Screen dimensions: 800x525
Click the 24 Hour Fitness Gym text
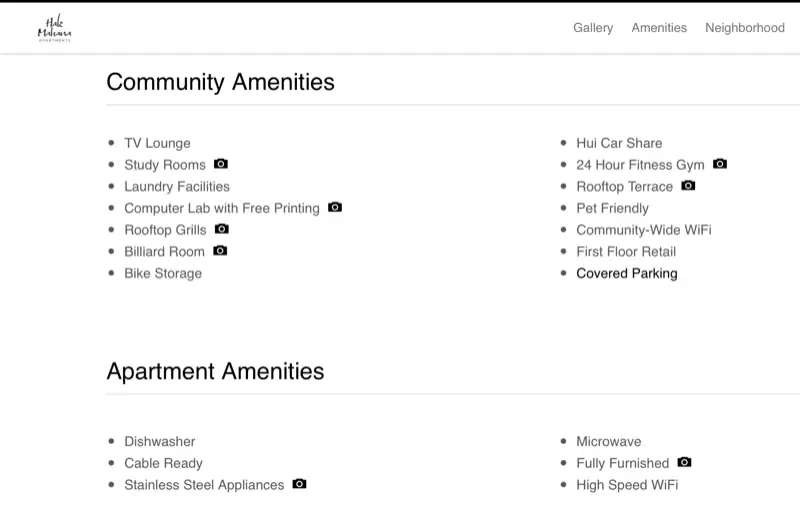pos(640,165)
